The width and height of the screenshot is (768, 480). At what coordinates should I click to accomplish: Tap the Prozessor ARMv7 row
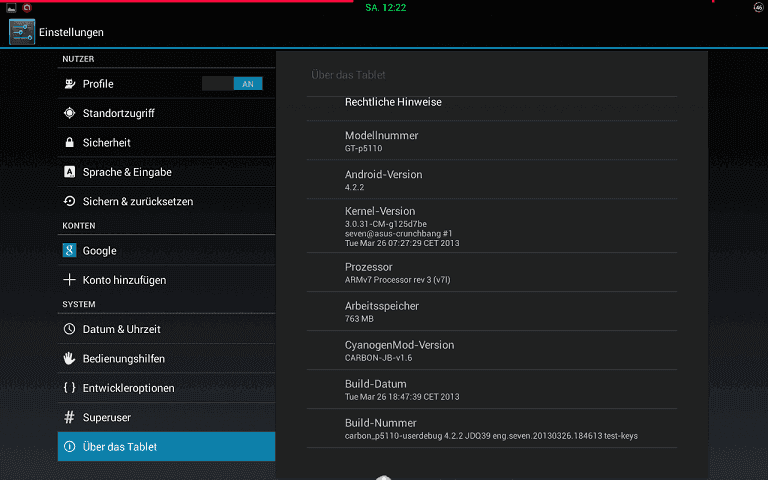[492, 272]
